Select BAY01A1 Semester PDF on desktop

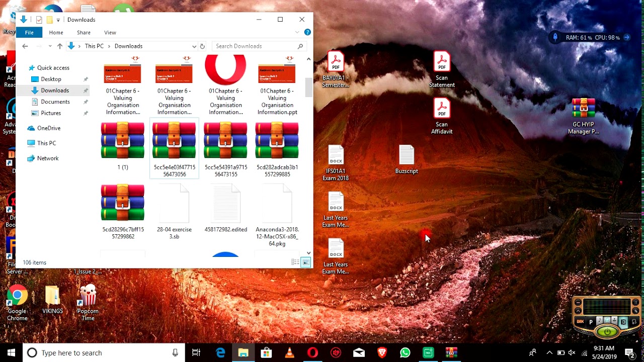[336, 69]
